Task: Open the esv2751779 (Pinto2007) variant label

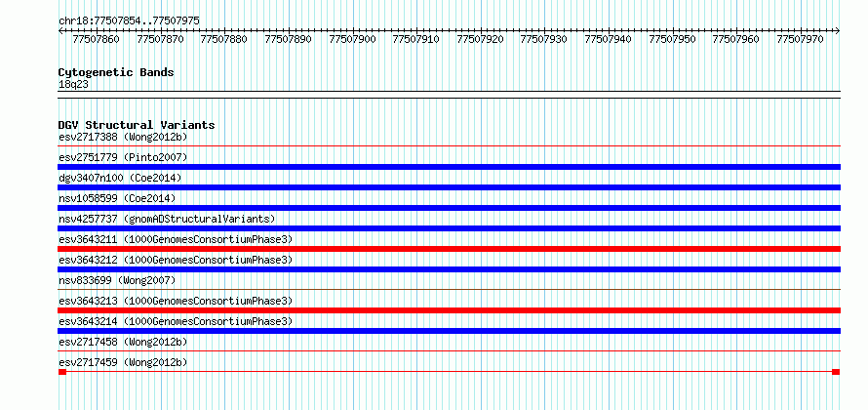Action: pos(123,157)
